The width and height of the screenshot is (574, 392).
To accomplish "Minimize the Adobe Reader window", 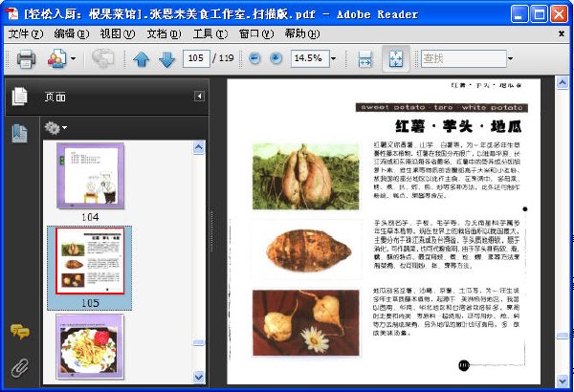I will pyautogui.click(x=519, y=14).
